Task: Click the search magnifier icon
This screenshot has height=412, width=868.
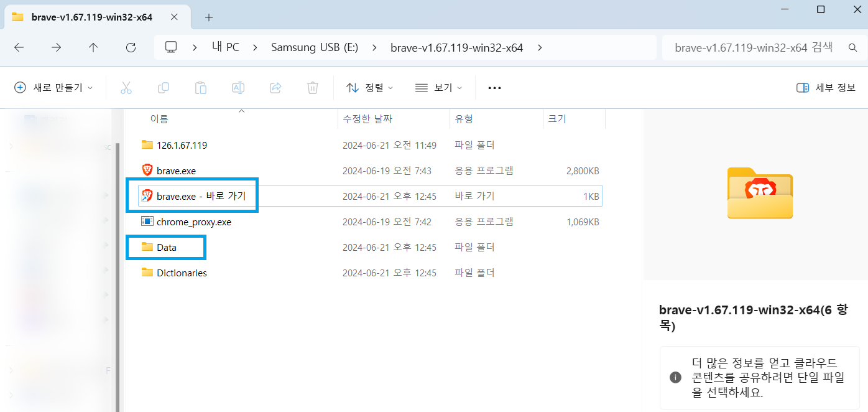Action: tap(853, 47)
